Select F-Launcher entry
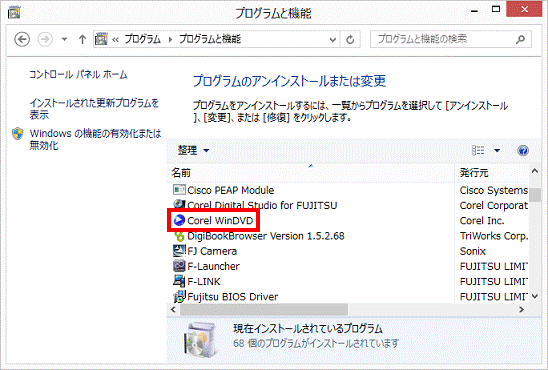This screenshot has height=370, width=548. pyautogui.click(x=213, y=267)
